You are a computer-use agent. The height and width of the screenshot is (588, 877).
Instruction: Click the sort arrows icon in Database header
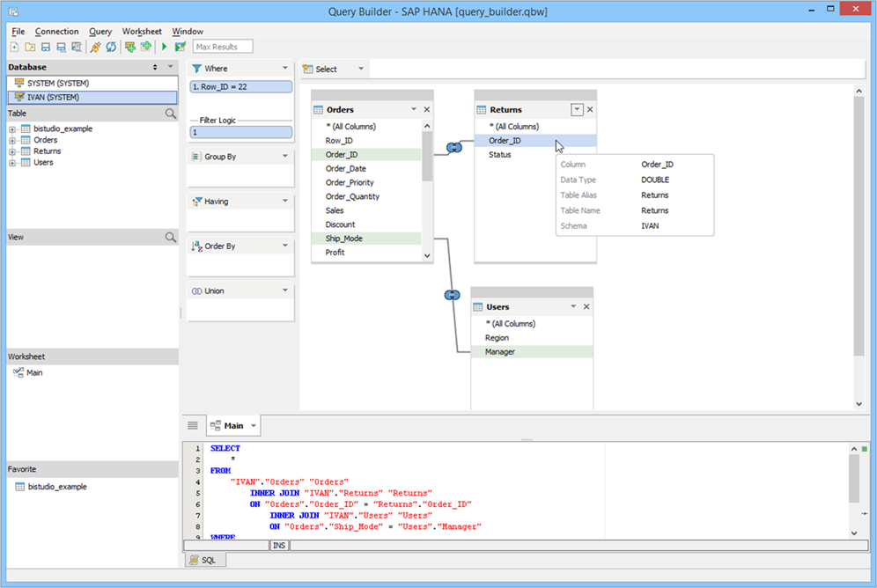coord(155,67)
